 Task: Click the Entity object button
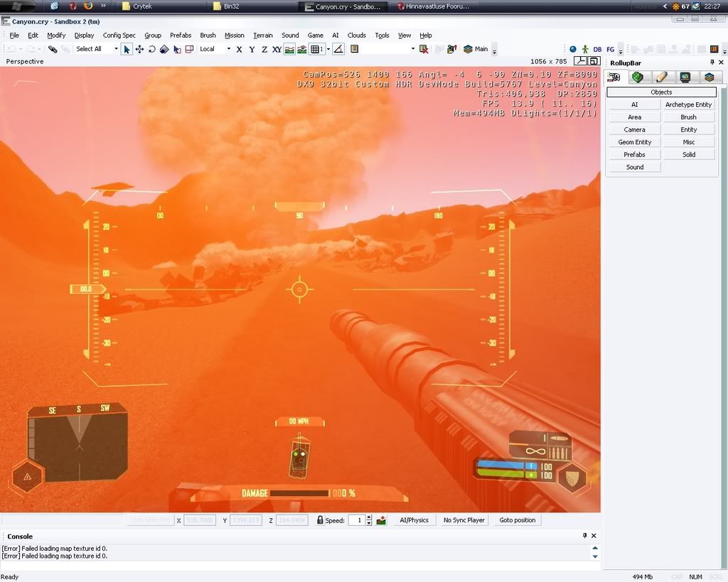point(688,129)
